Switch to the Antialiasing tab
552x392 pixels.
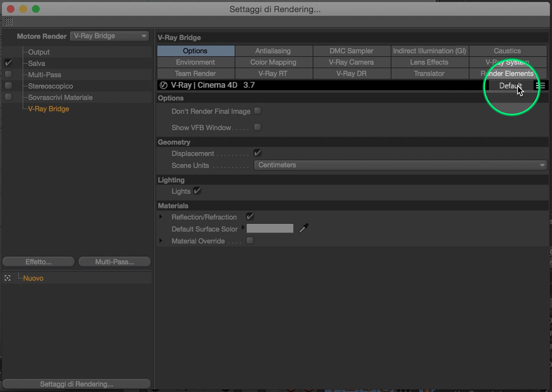pyautogui.click(x=274, y=51)
